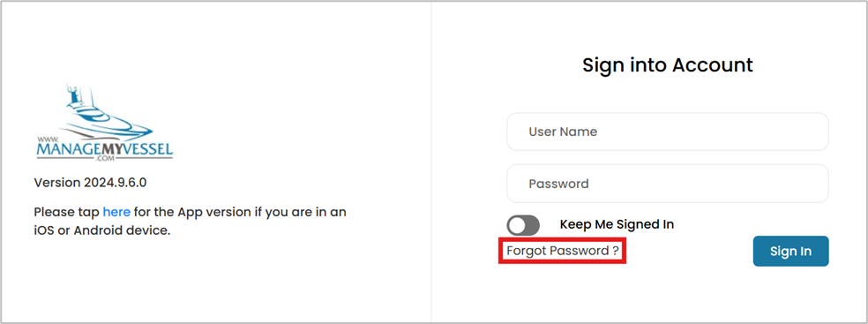868x324 pixels.
Task: Click the white knob of the sign-in toggle
Action: [x=517, y=225]
